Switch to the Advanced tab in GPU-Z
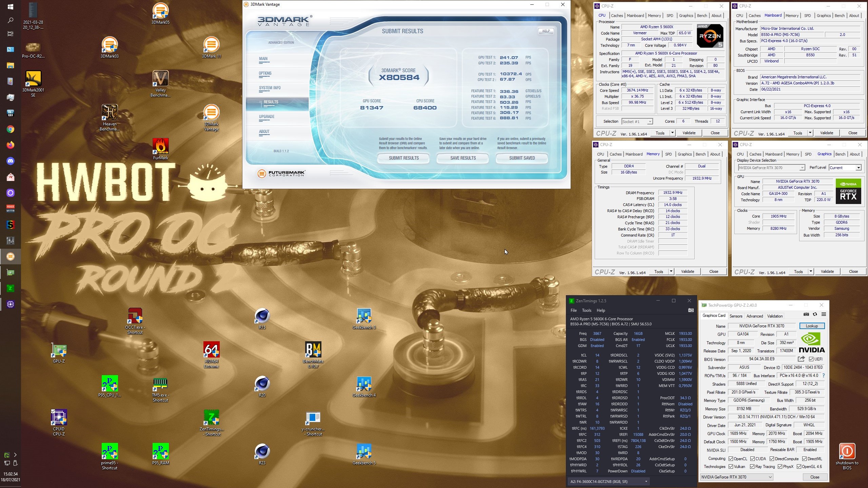The image size is (868, 488). [755, 316]
